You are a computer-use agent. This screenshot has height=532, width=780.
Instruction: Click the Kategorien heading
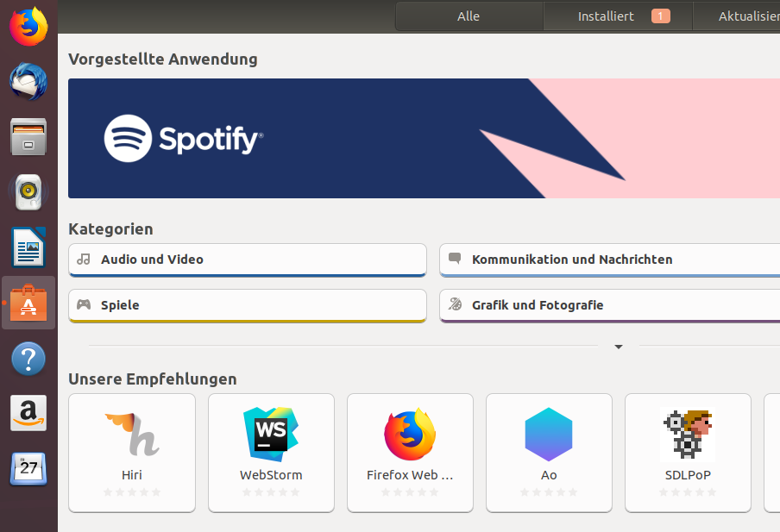click(x=110, y=228)
